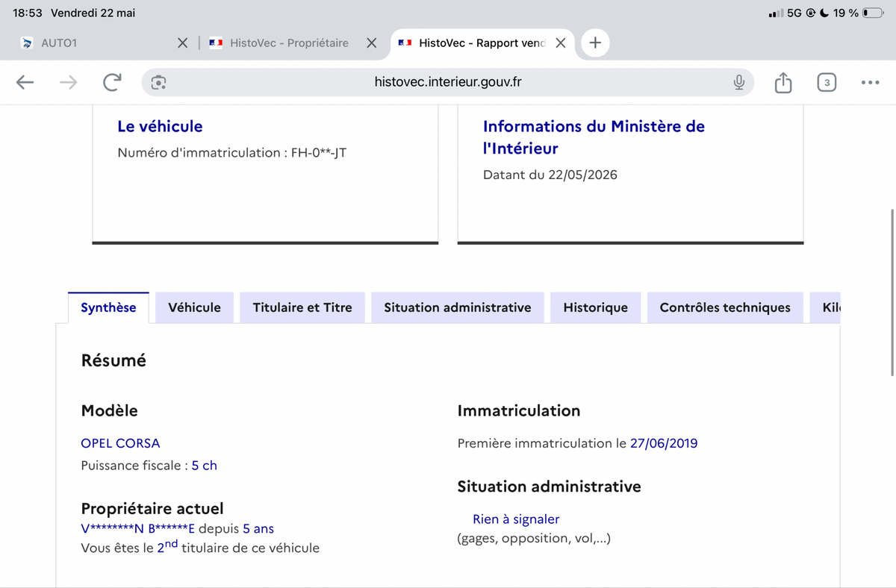Tap the microphone voice search icon
Viewport: 896px width, 588px height.
(x=738, y=83)
